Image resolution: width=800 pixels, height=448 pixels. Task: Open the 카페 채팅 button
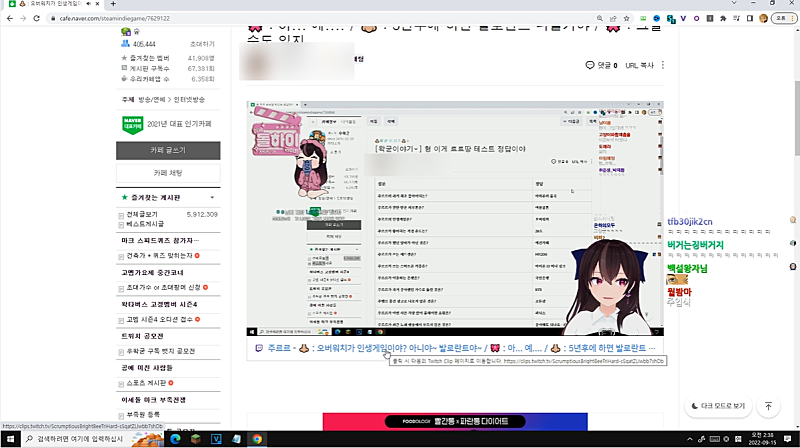[x=168, y=173]
